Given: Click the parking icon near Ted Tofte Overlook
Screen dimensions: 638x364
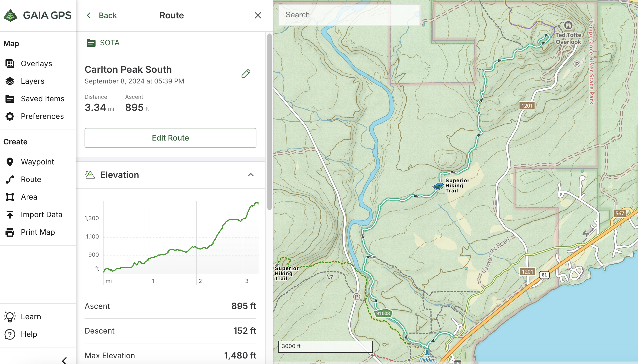Looking at the screenshot, I should coord(577,64).
